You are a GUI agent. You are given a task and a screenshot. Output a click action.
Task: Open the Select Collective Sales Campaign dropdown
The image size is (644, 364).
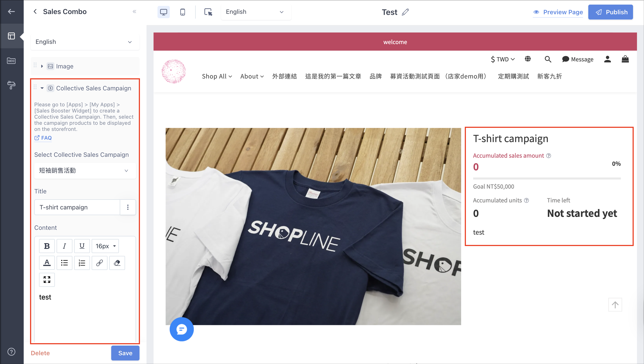85,171
